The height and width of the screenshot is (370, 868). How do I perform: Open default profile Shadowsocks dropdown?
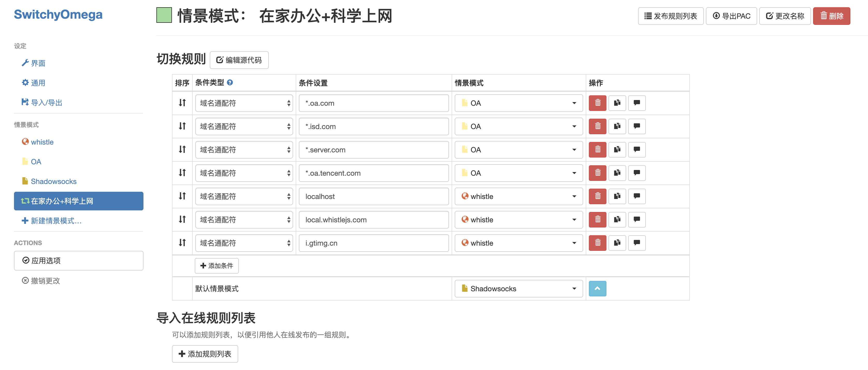518,289
